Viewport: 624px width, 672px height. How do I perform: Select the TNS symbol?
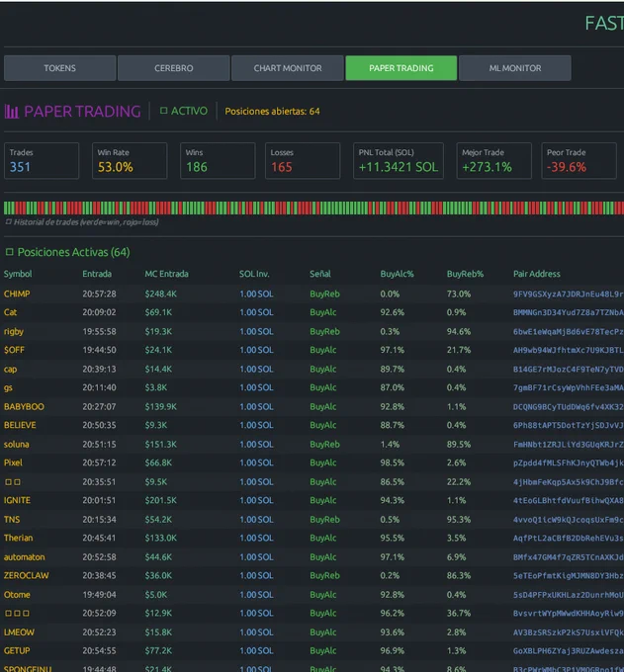(x=12, y=520)
